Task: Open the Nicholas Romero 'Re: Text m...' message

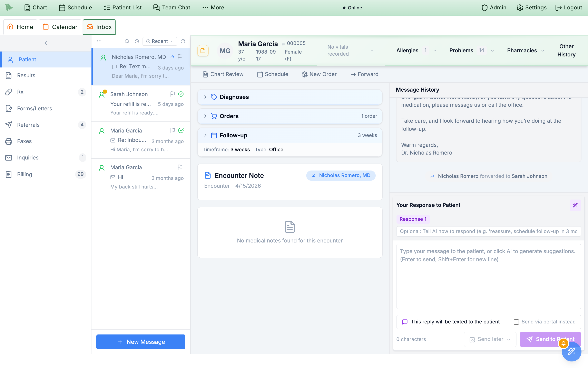Action: (x=141, y=66)
